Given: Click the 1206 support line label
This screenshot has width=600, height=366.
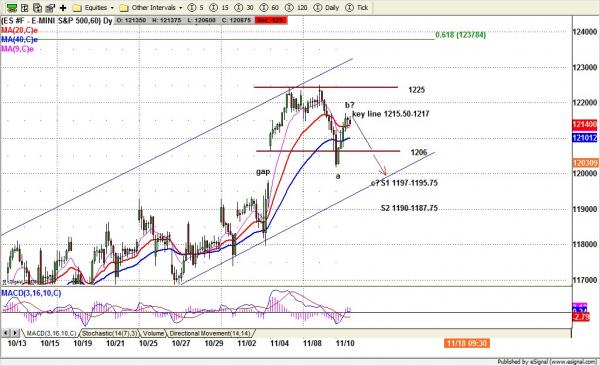Looking at the screenshot, I should 419,152.
